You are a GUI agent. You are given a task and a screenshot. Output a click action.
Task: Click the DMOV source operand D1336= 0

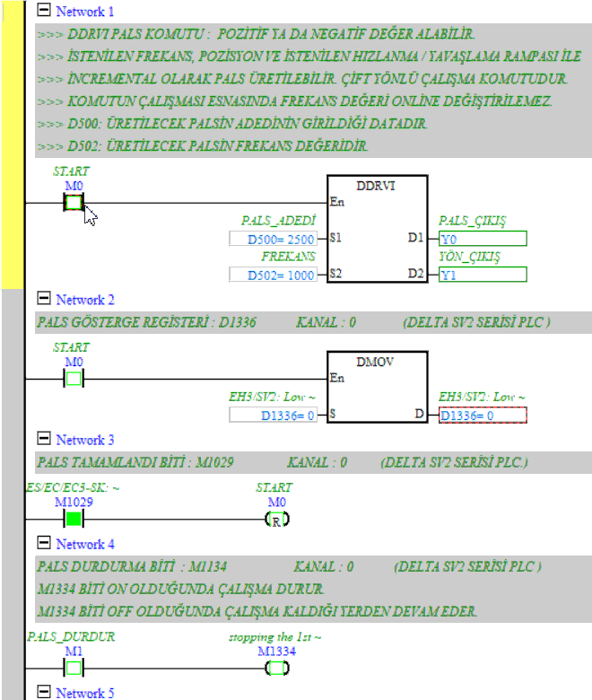point(274,415)
